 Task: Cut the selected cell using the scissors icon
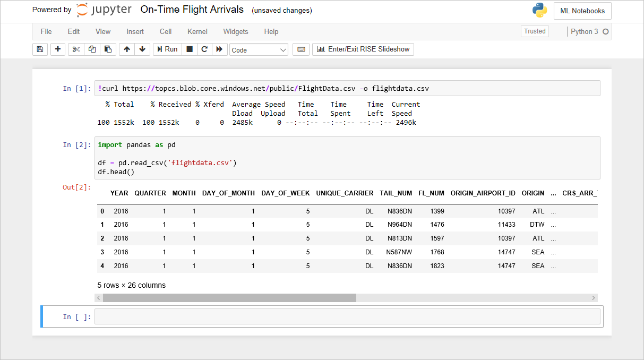point(75,49)
